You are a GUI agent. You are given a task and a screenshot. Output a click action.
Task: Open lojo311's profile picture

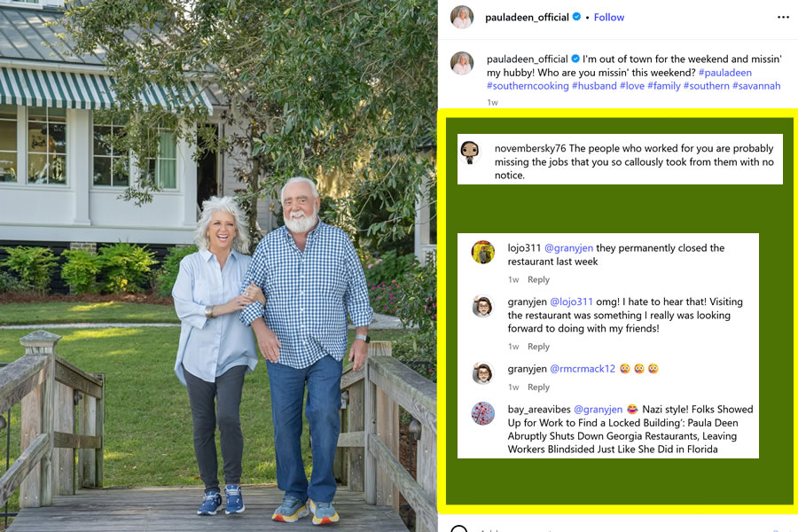(483, 252)
